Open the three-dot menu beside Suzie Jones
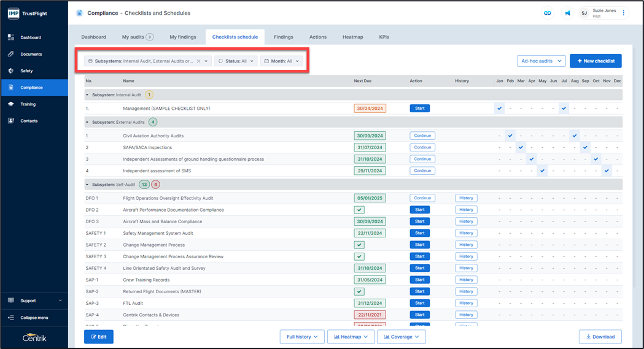This screenshot has height=349, width=644. point(624,13)
